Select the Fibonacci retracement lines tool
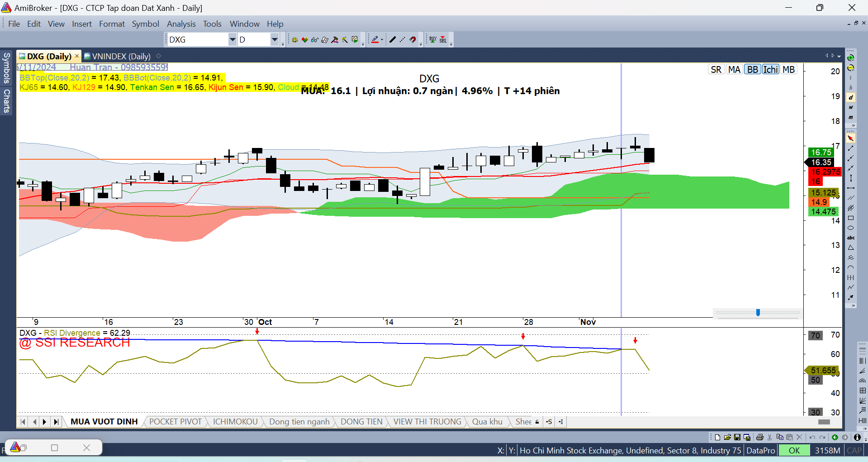The height and width of the screenshot is (462, 868). [x=863, y=351]
